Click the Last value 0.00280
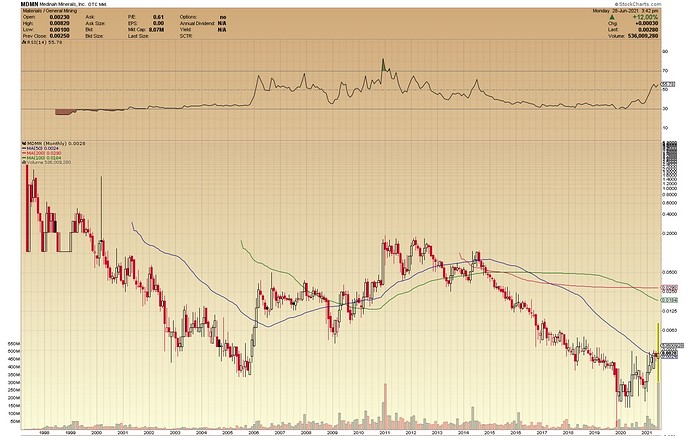Screen dimensions: 690x436 click(x=649, y=29)
